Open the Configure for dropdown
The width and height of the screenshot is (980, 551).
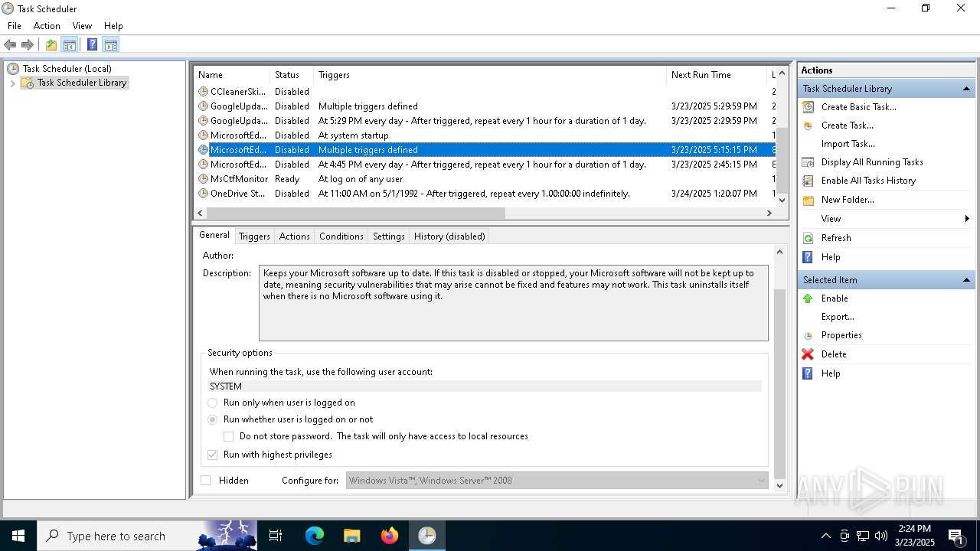pos(557,481)
